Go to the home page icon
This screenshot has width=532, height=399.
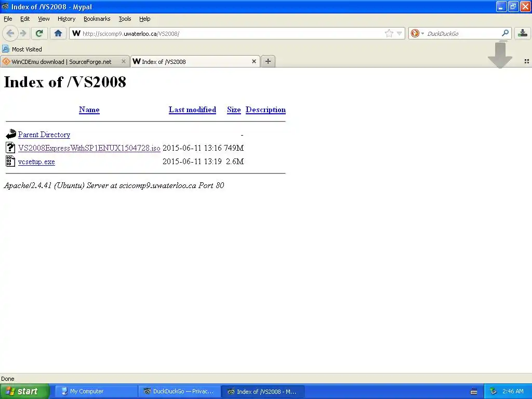[x=58, y=33]
